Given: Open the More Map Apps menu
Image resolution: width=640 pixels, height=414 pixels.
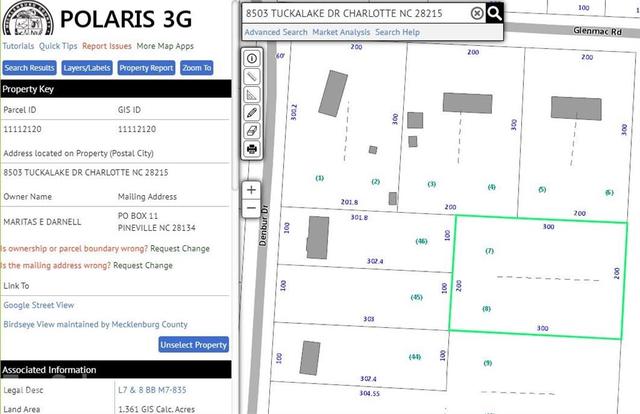Looking at the screenshot, I should pyautogui.click(x=165, y=46).
